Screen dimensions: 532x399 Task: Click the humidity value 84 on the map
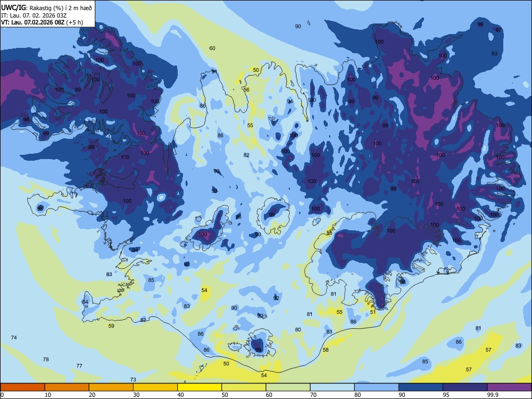[x=85, y=302]
